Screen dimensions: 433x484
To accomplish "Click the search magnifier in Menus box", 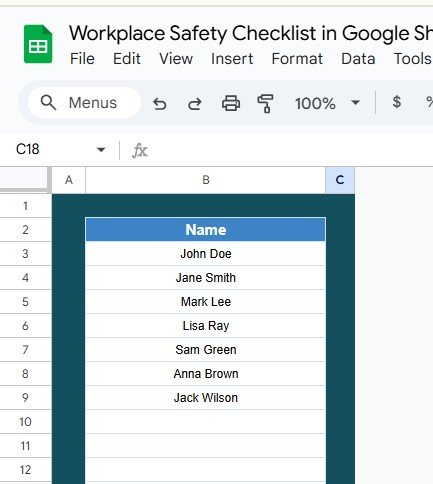I will (48, 102).
